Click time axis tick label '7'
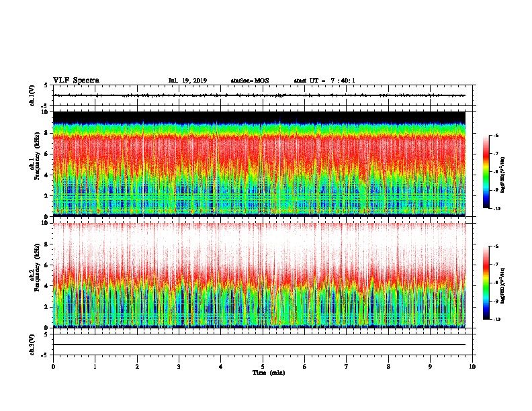Viewport: 532px width, 411px height. pyautogui.click(x=347, y=367)
